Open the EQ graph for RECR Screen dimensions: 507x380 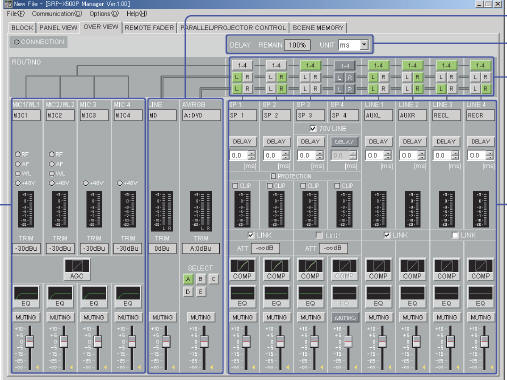tap(480, 297)
